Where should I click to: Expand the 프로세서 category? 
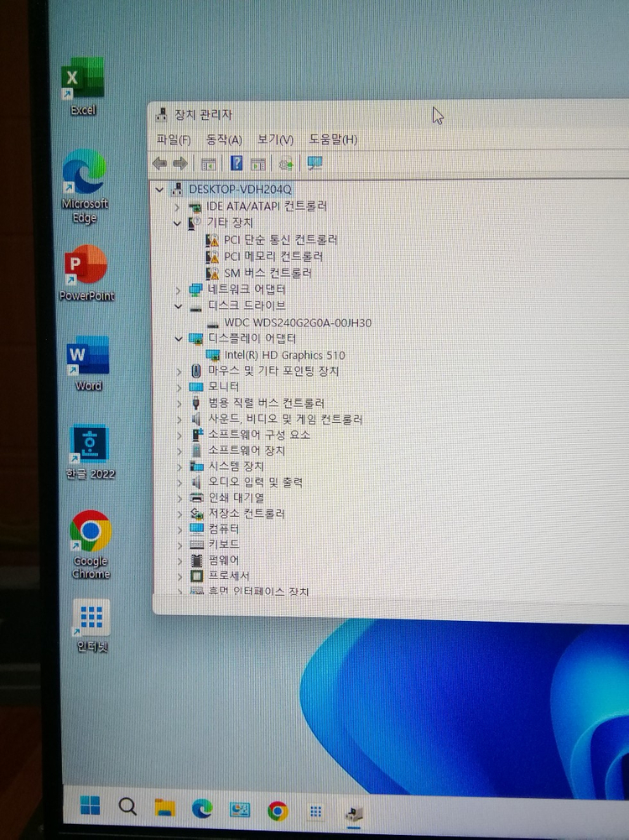179,577
